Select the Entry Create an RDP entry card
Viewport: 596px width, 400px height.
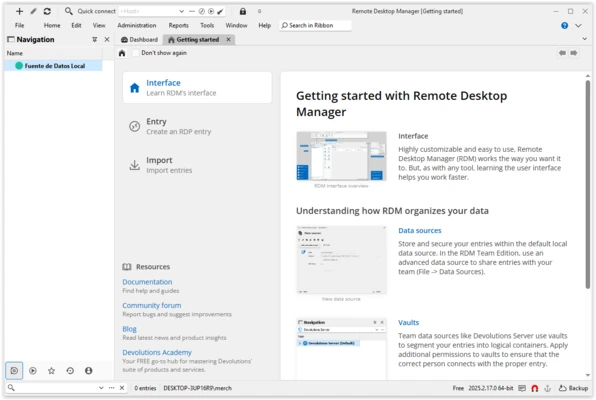197,126
